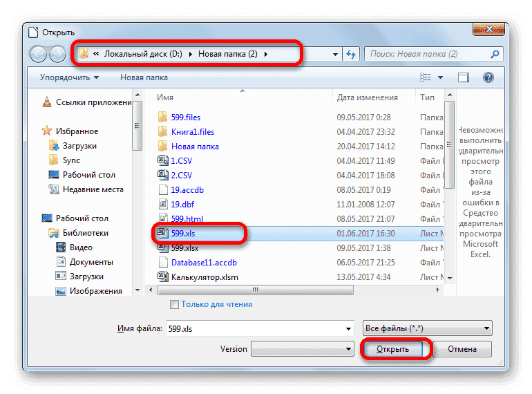Click the navigation pane scroll down arrow
This screenshot has width=532, height=394.
137,290
